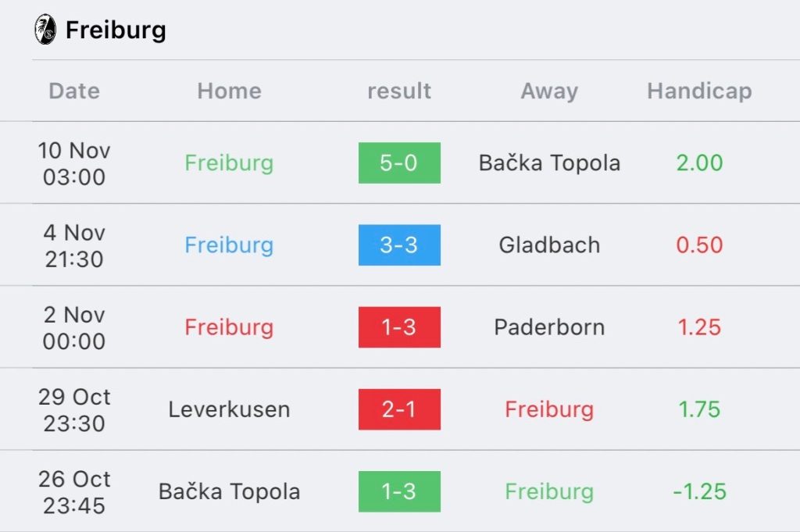The height and width of the screenshot is (532, 800).
Task: Select the 29 Oct 23:30 match date
Action: coord(74,410)
